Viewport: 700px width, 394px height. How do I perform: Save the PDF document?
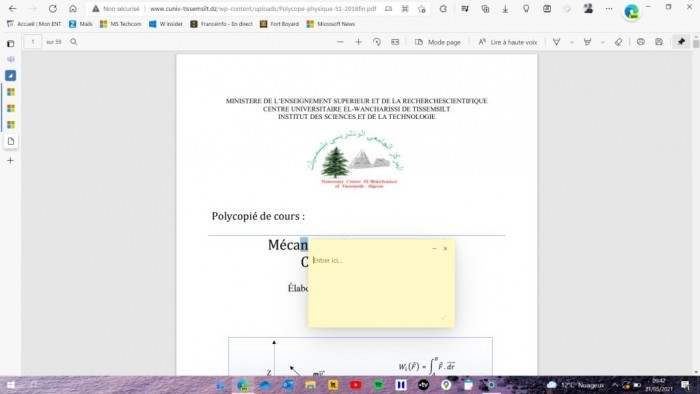[658, 42]
